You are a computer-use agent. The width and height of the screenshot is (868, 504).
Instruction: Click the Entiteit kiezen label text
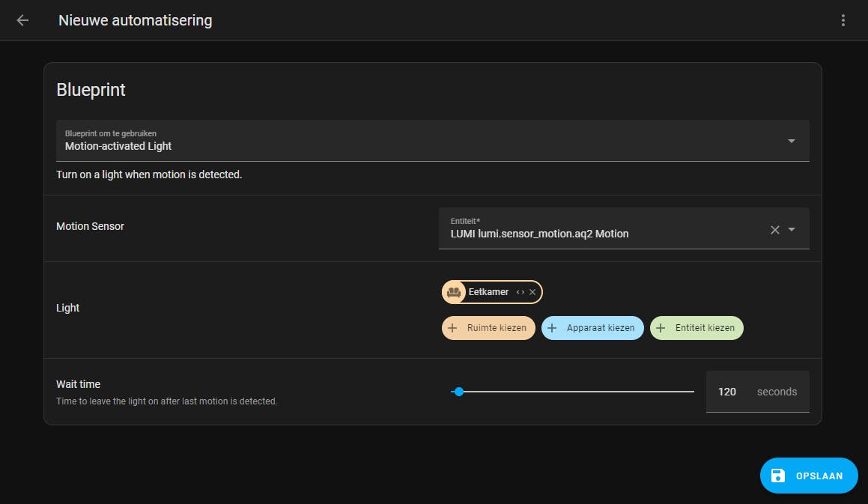[705, 328]
